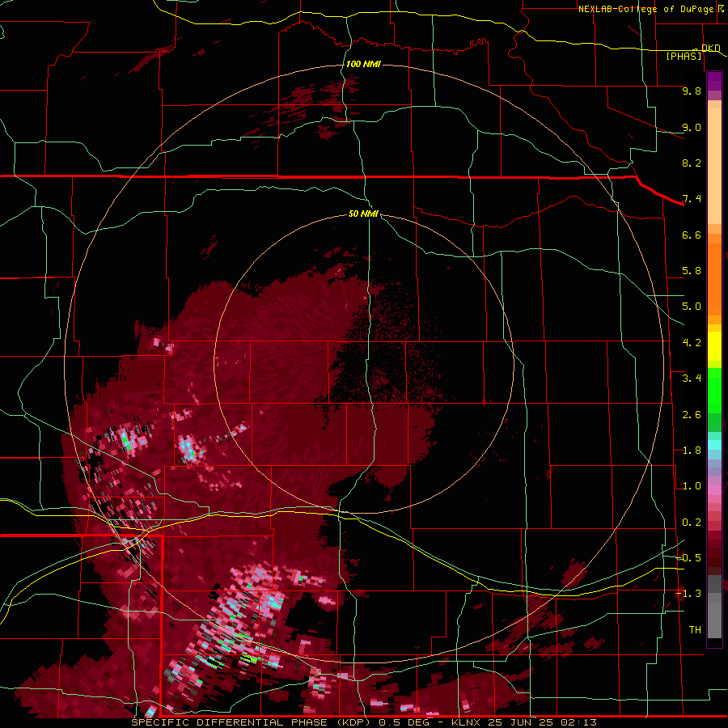Click the 2.6 scale value

click(x=692, y=415)
